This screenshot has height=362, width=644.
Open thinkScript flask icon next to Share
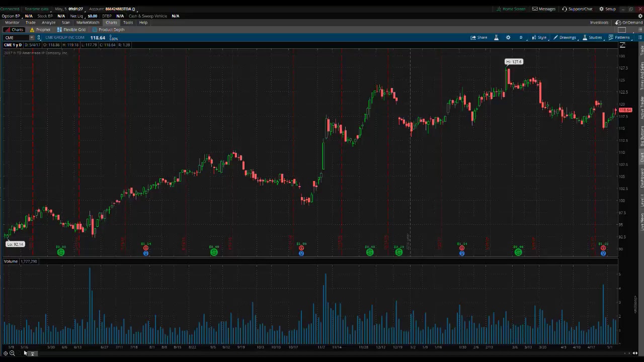pos(496,38)
